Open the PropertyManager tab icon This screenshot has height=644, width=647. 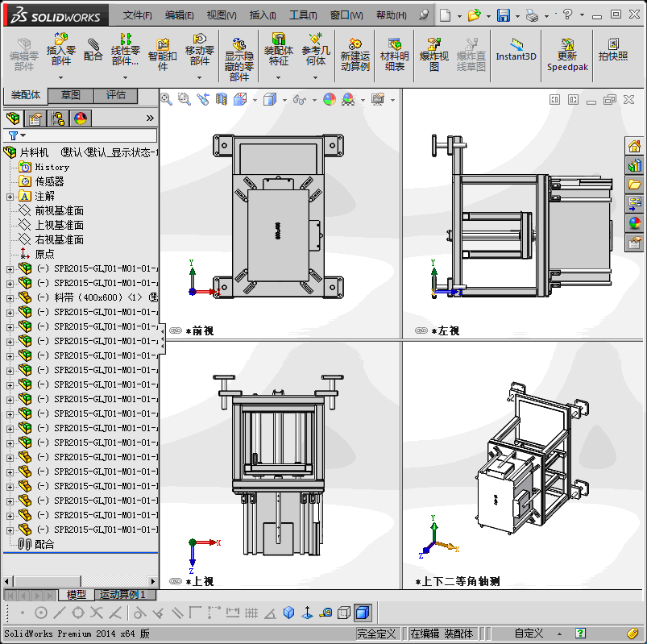(35, 118)
